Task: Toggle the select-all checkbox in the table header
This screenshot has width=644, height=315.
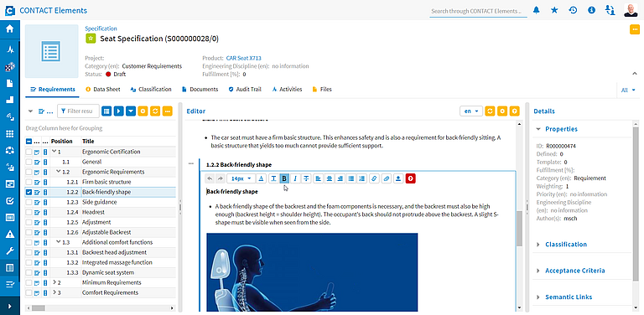Action: 29,141
